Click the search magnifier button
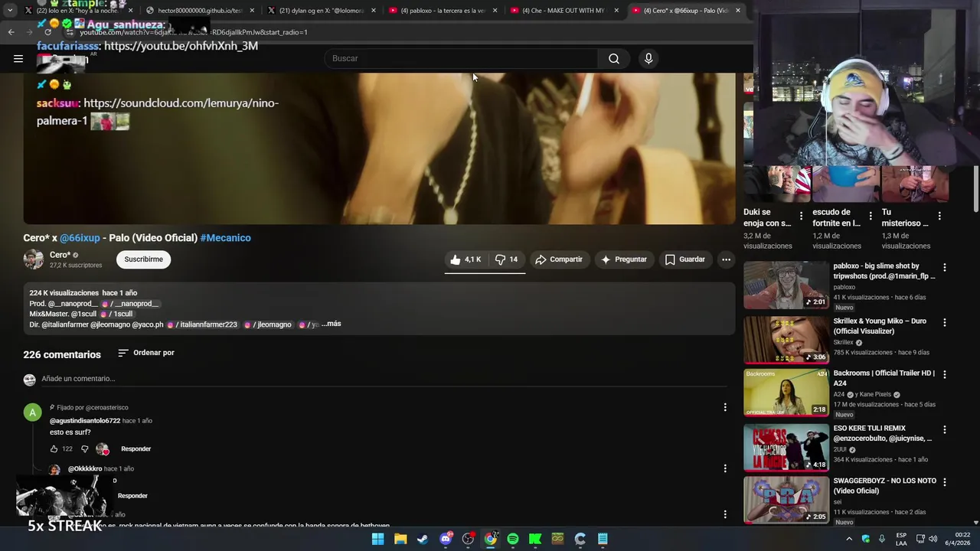This screenshot has width=980, height=551. point(614,59)
